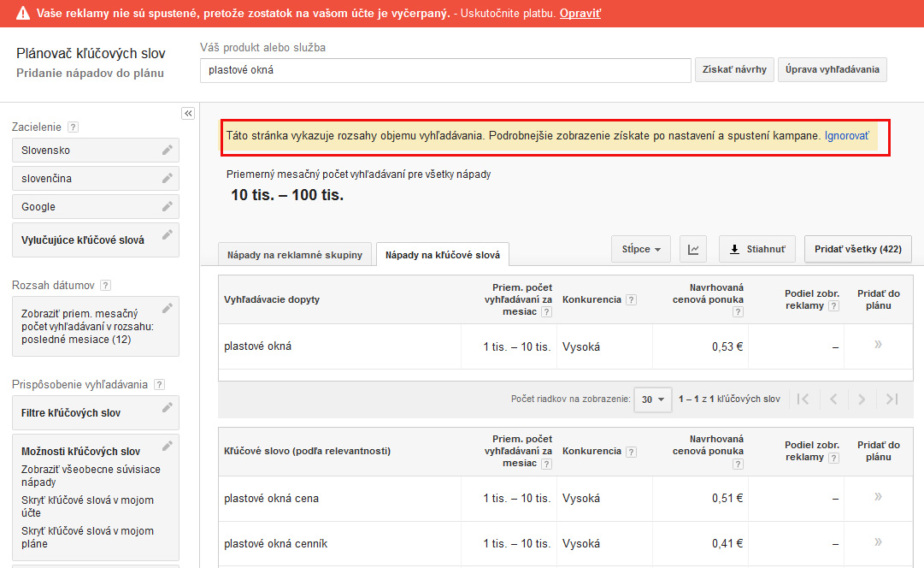Click the '10 tis. – 100 tis.' total value
The image size is (924, 568).
click(x=287, y=195)
